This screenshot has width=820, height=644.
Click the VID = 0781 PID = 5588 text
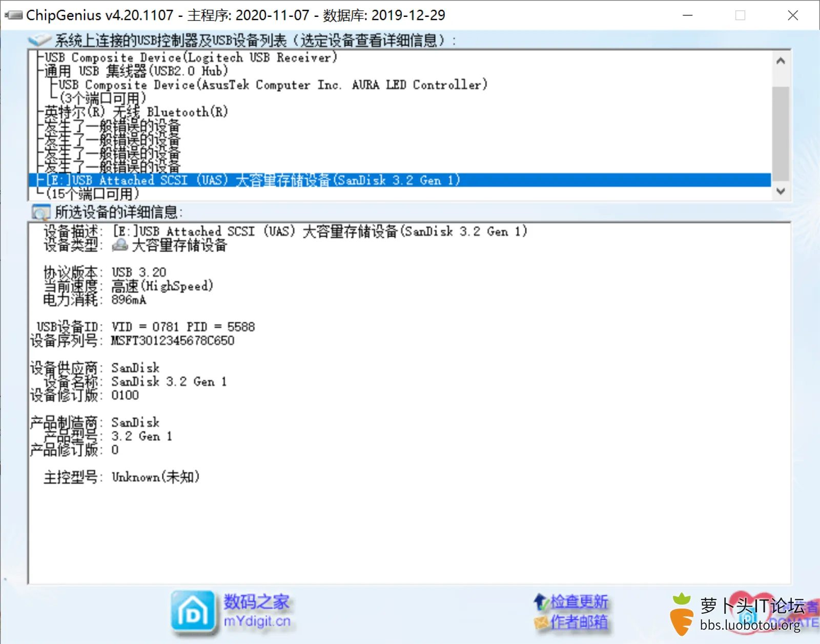click(x=183, y=327)
